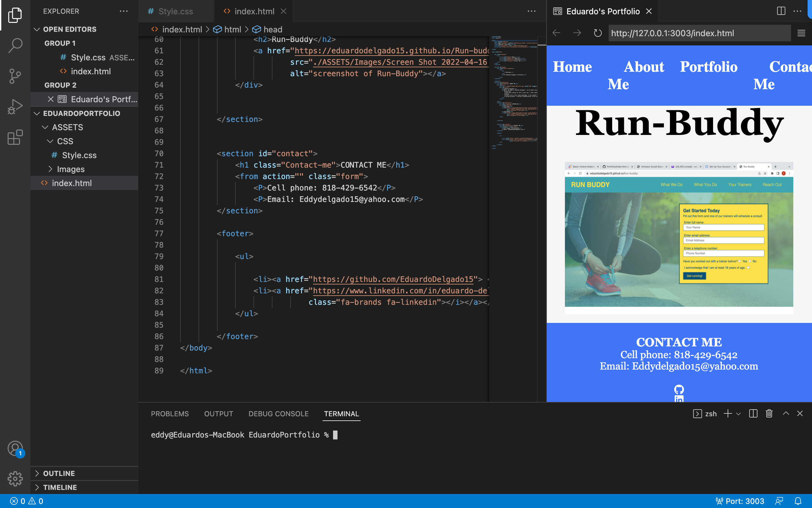Kill the terminal with trash icon
Viewport: 812px width, 508px height.
coord(769,414)
